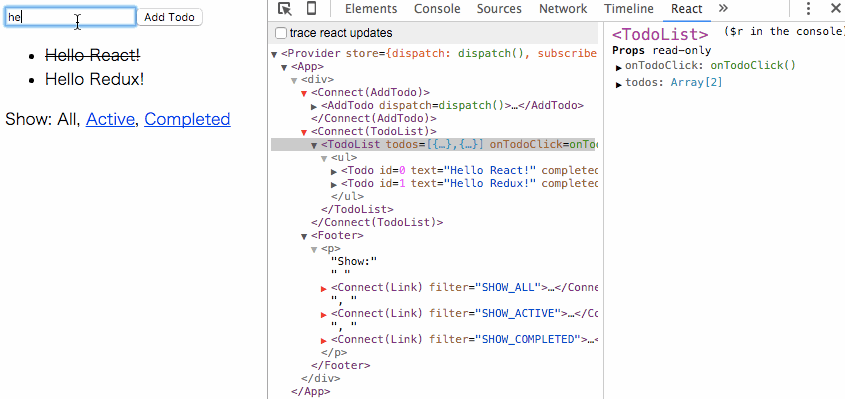Show more DevTools tabs chevron
The height and width of the screenshot is (399, 845).
[723, 9]
